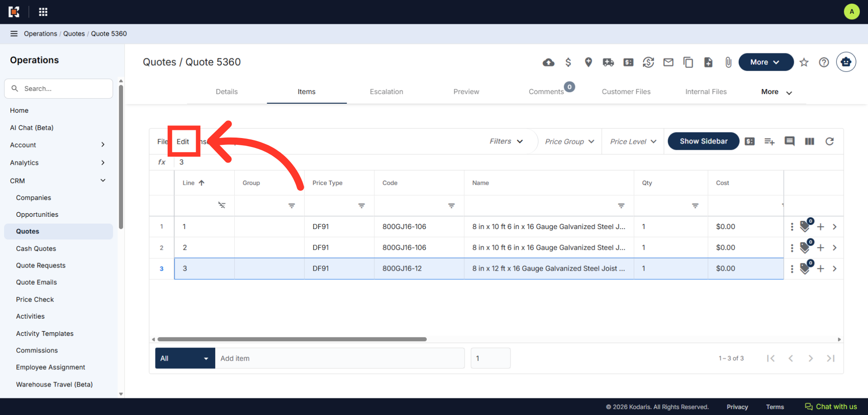
Task: Open the map location pin icon
Action: [x=588, y=62]
